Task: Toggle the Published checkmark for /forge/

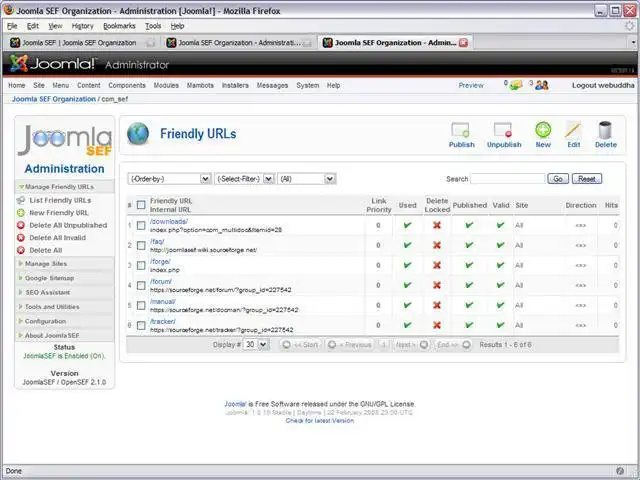Action: [x=469, y=265]
